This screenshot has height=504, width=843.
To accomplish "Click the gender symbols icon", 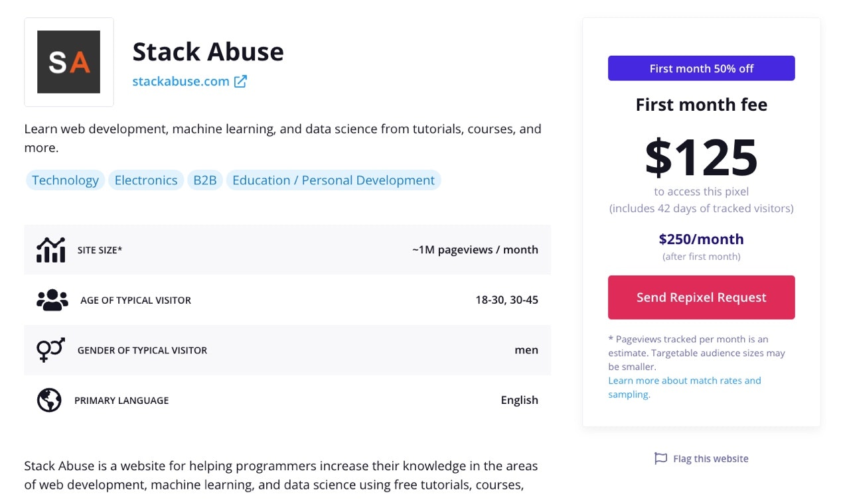I will 50,350.
